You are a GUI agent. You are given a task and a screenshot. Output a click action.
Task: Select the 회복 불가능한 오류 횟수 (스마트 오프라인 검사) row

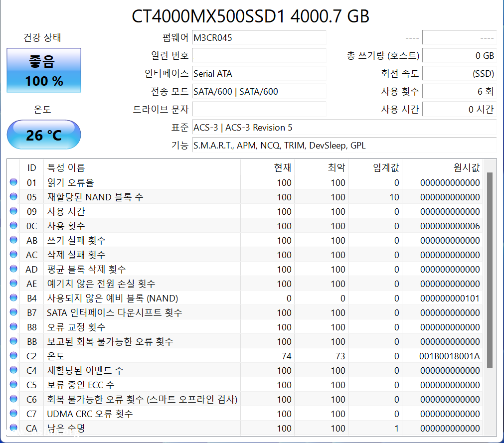(245, 399)
